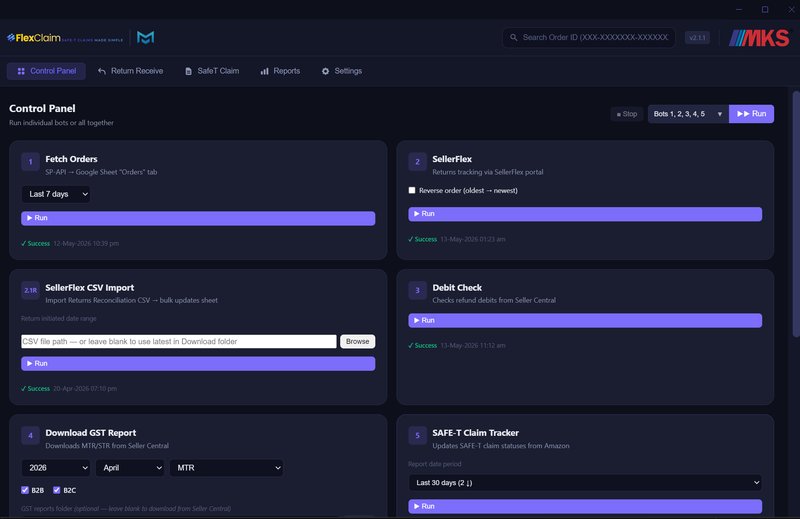Open the Last 7 days dropdown
The image size is (800, 519).
(56, 194)
